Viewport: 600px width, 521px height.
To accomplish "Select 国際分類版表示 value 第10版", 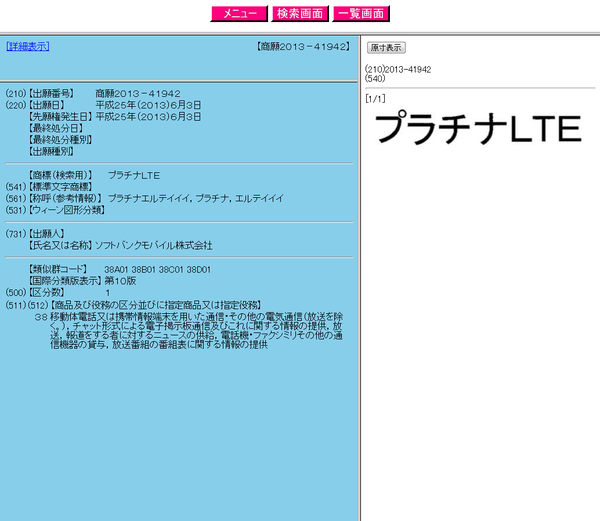I will tap(120, 281).
